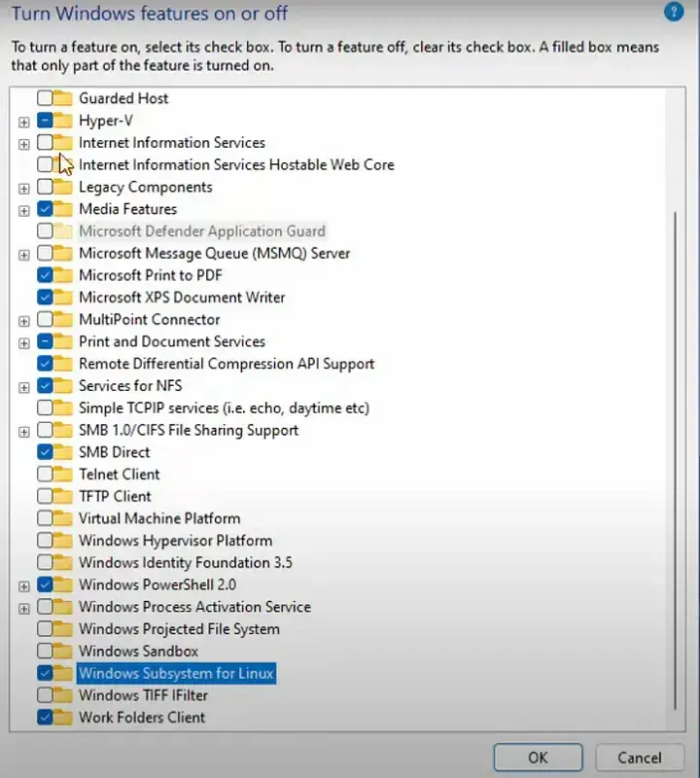Uncheck the Work Folders Client checkbox
This screenshot has height=778, width=700.
pos(45,717)
